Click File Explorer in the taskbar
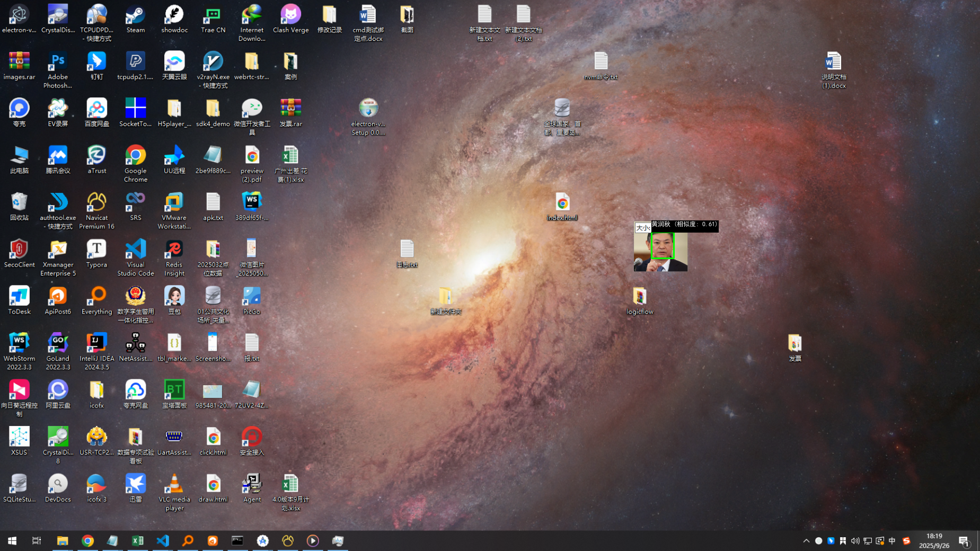 point(63,541)
